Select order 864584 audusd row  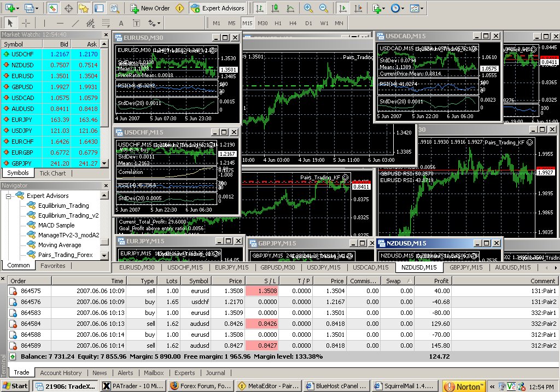[283, 324]
